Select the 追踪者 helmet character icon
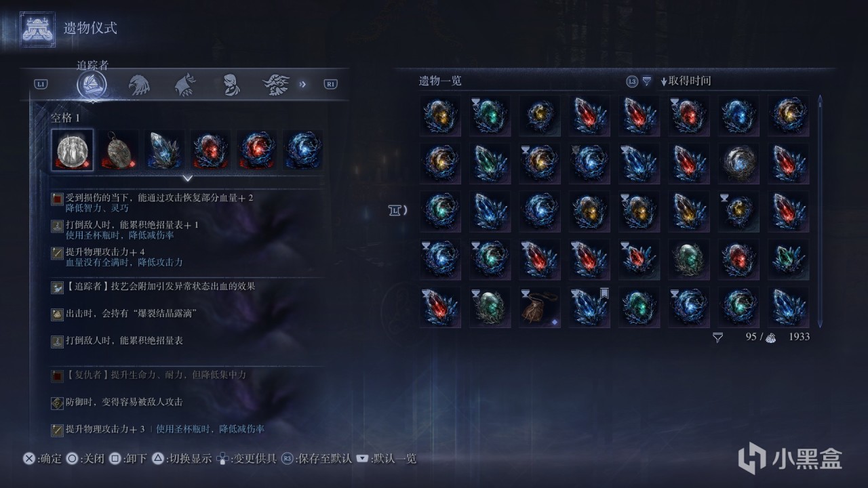868x488 pixels. (92, 85)
